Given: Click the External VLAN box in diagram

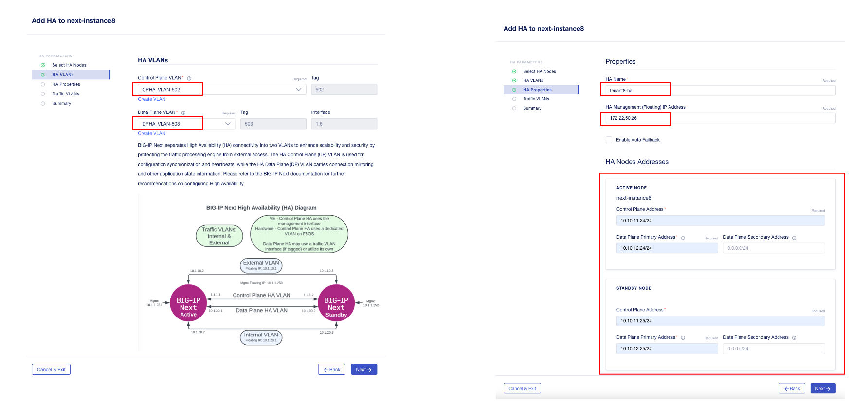Looking at the screenshot, I should coord(261,265).
